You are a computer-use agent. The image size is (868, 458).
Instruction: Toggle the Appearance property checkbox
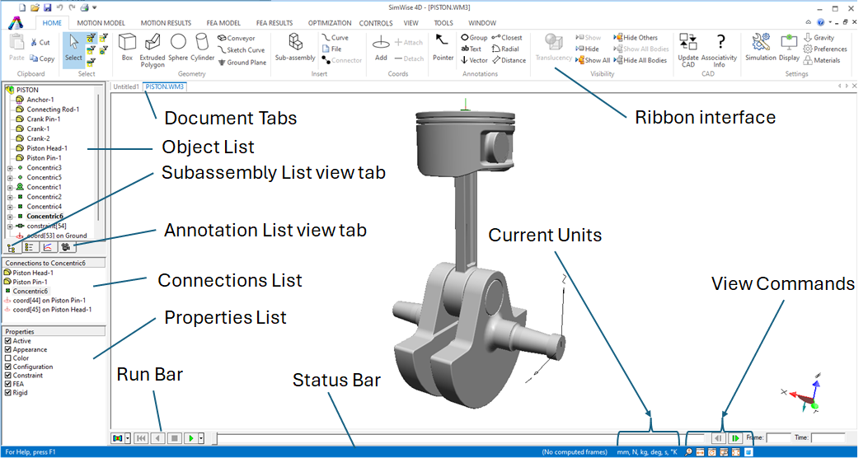click(7, 349)
